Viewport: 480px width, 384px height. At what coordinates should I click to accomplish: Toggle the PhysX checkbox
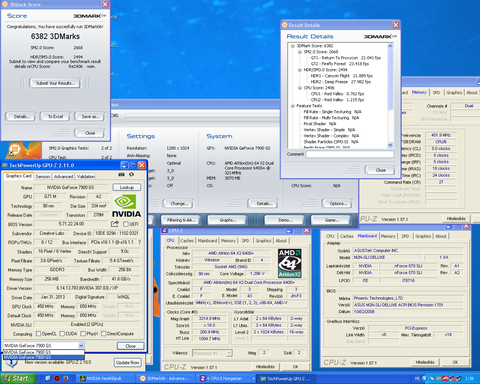click(x=83, y=334)
